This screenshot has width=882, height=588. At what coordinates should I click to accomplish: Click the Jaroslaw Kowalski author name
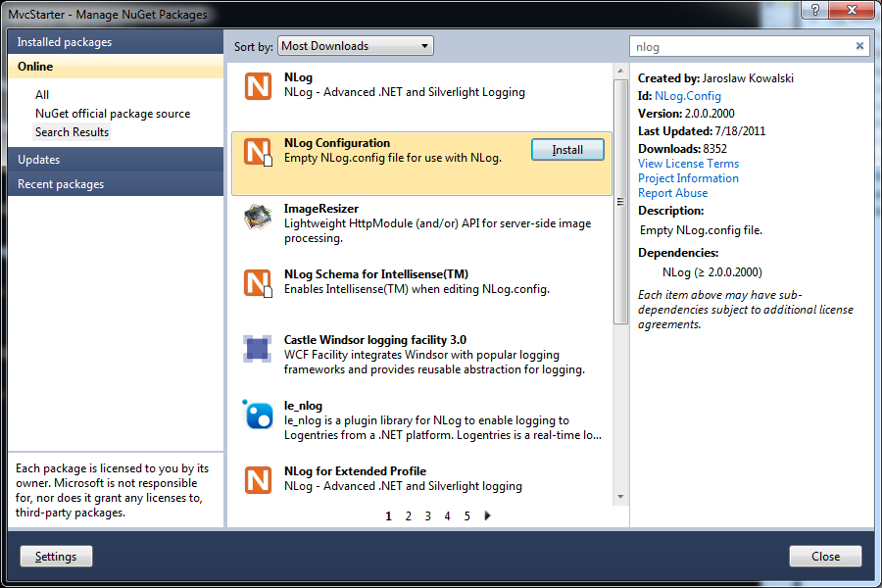coord(748,78)
